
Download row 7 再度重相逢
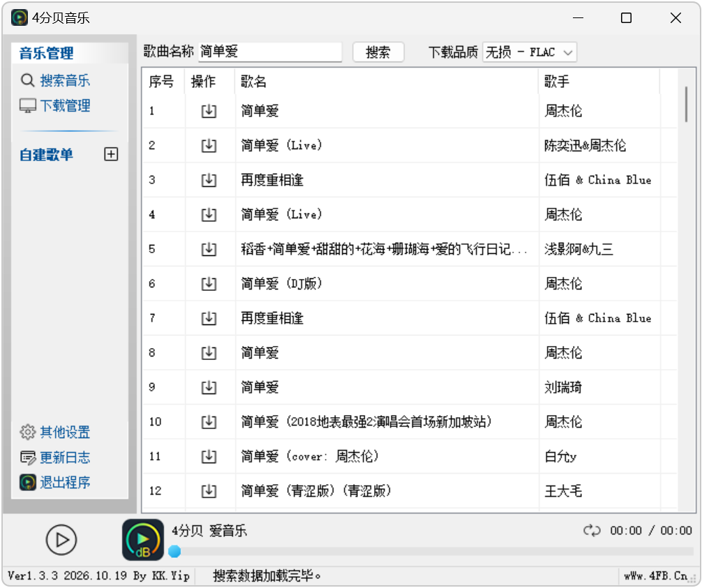[x=209, y=318]
